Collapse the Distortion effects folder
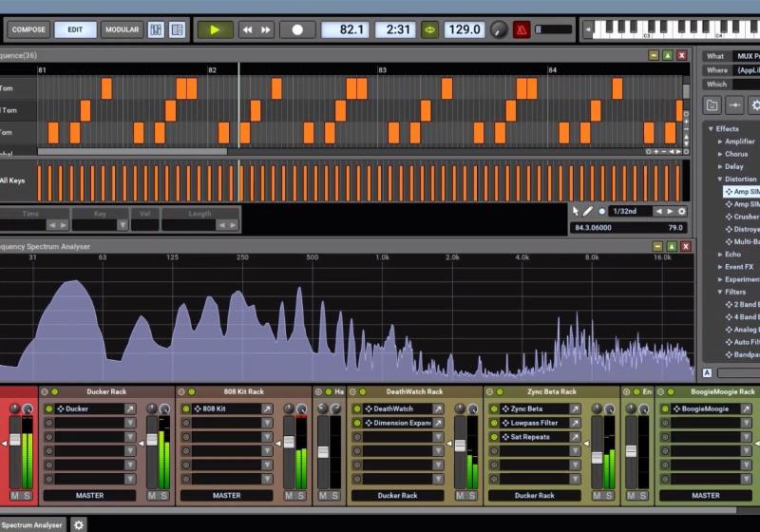 point(720,179)
